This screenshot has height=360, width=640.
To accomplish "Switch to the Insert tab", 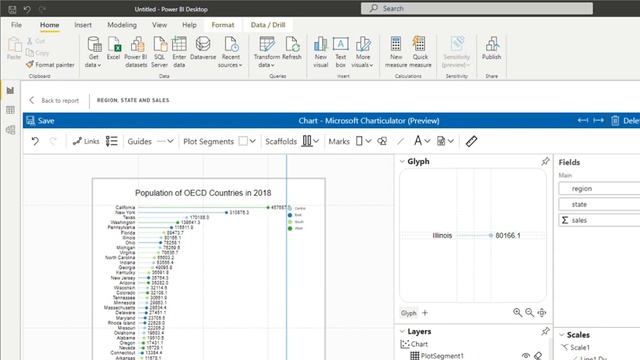I will click(83, 25).
